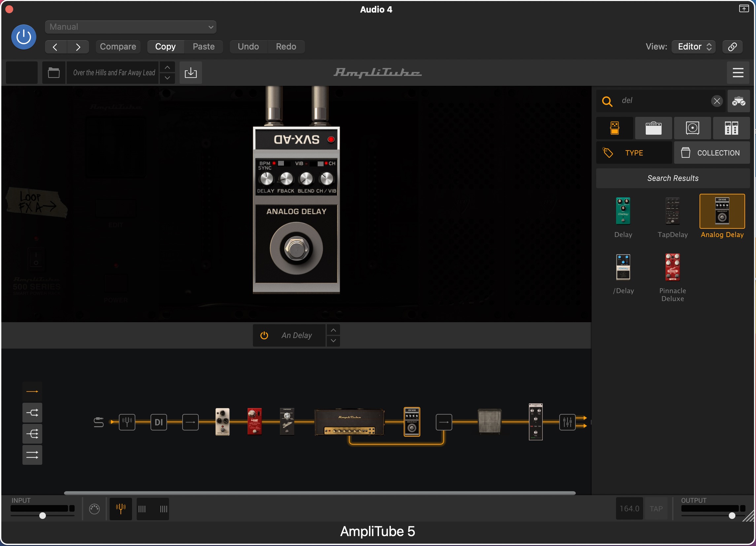The height and width of the screenshot is (546, 756).
Task: Select the amp head in signal chain
Action: (349, 422)
